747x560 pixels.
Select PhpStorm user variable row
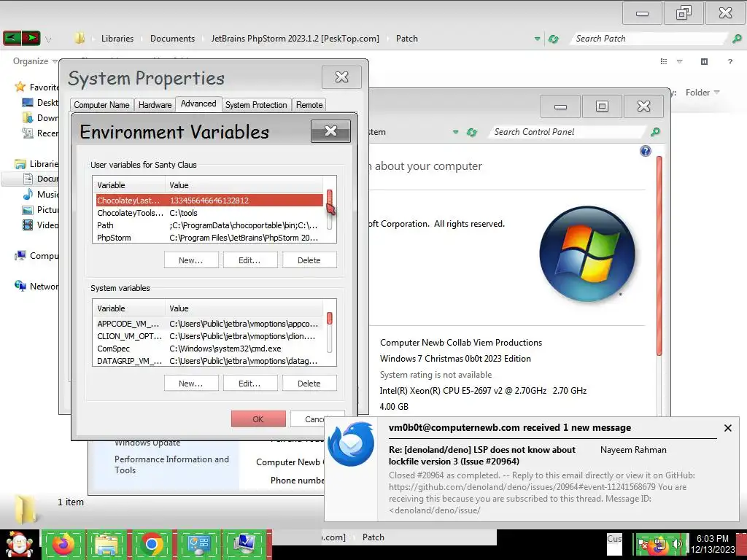[209, 238]
